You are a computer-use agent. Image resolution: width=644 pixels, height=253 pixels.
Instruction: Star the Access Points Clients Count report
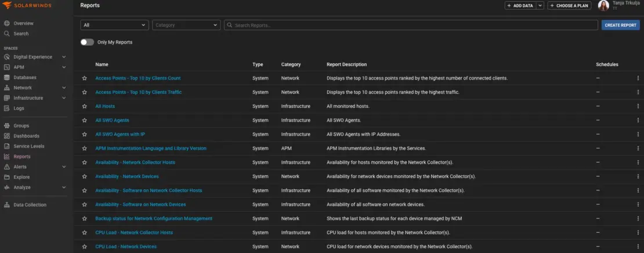click(x=85, y=78)
